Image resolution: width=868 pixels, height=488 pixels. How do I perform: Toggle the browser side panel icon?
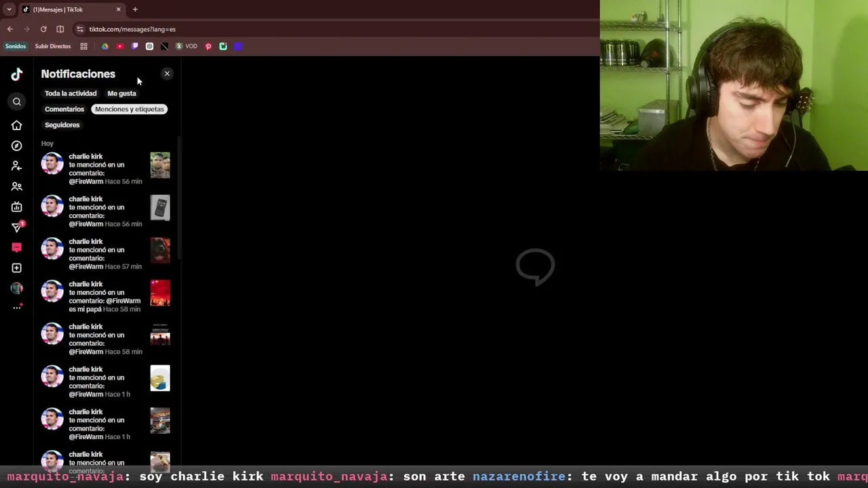pyautogui.click(x=60, y=29)
